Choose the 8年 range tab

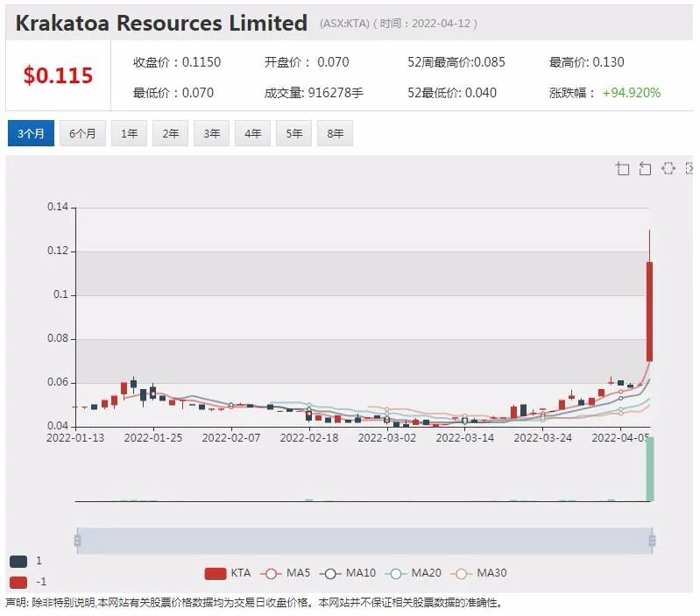(335, 133)
